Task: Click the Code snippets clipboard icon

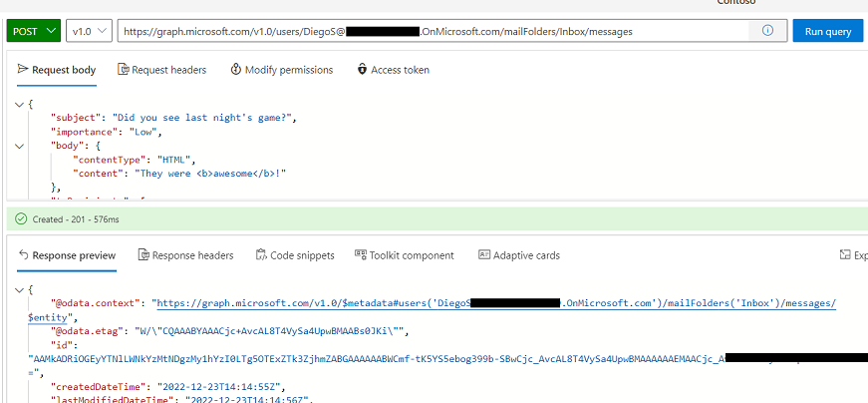Action: [261, 255]
